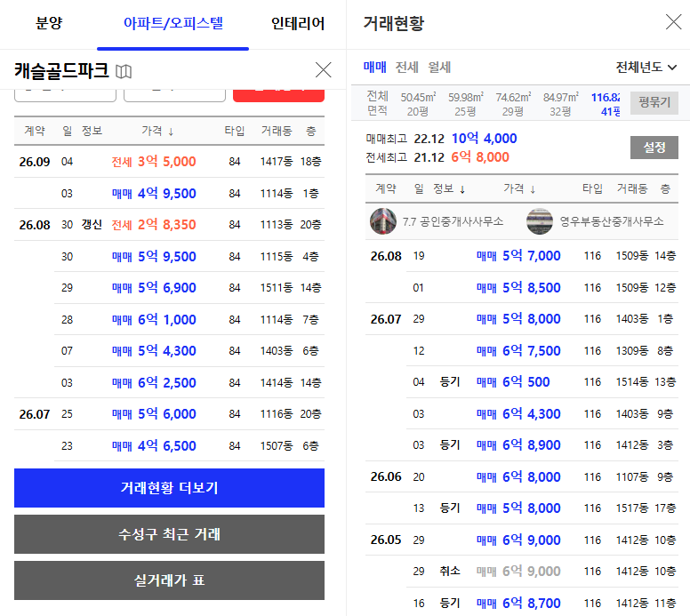
Task: Click 전세최고 6억 8,000 price
Action: click(x=480, y=157)
